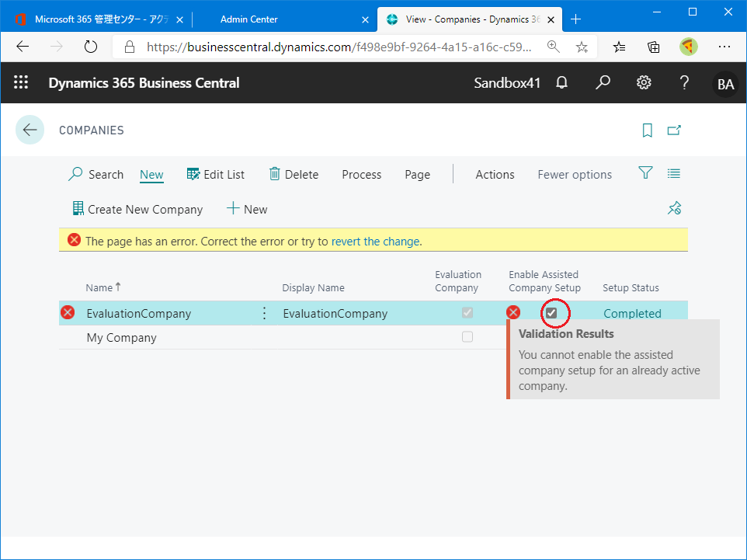Toggle the filter pane funnel
This screenshot has height=560, width=747.
coord(645,172)
